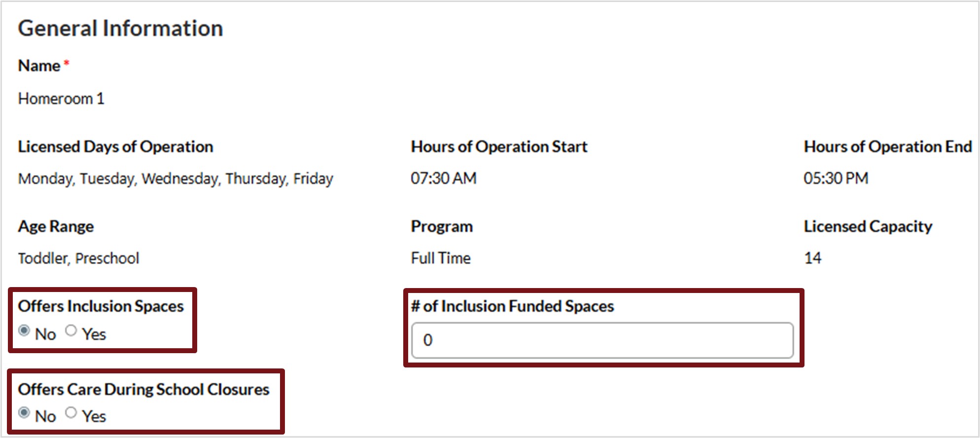Choose No for Care During School Closures

(x=24, y=412)
